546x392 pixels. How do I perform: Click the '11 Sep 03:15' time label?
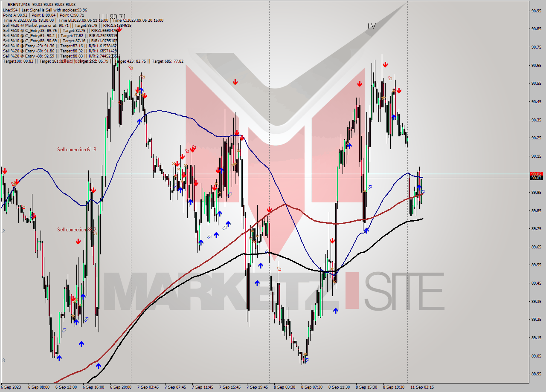[422, 387]
